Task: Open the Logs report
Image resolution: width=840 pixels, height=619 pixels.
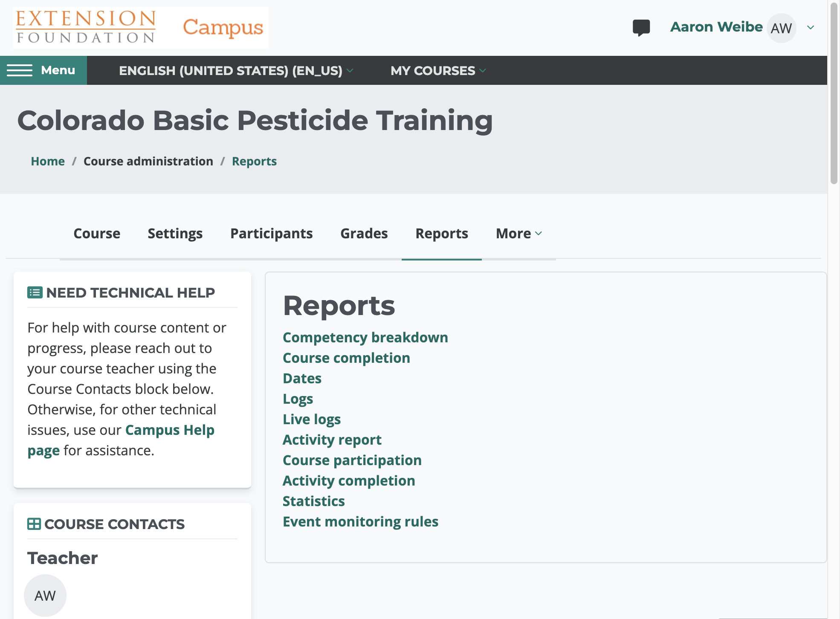Action: coord(298,399)
